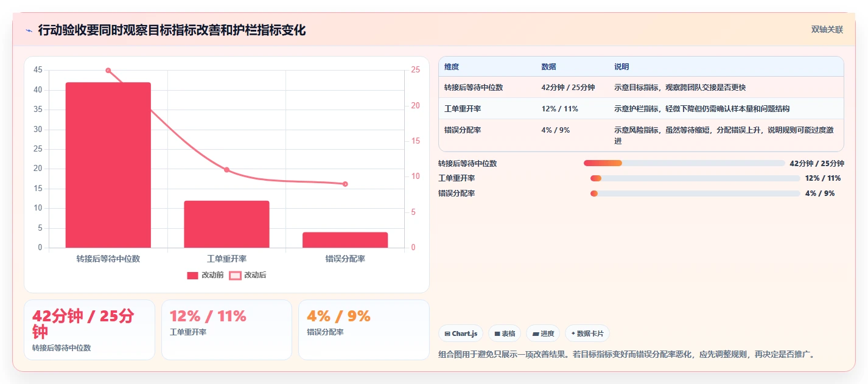
Task: Click the line point above 转接后等待中位数 bar
Action: point(108,71)
